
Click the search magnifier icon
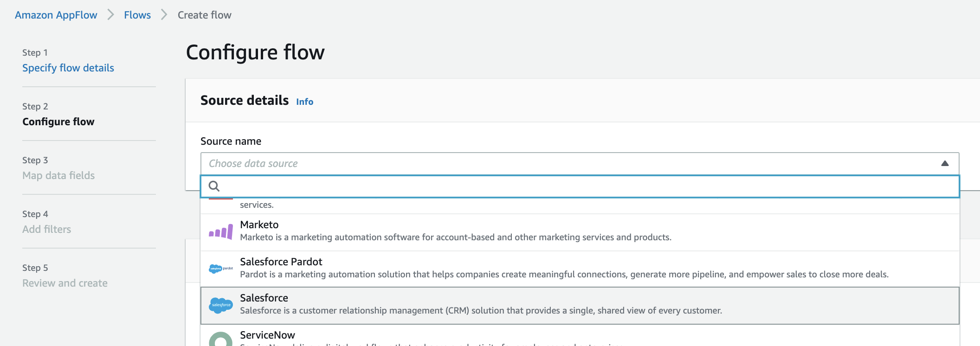(x=214, y=186)
